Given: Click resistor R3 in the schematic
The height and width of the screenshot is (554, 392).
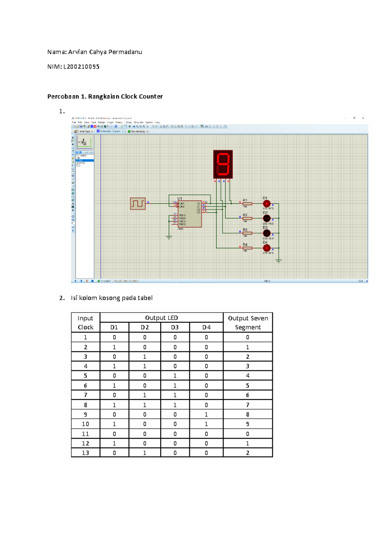Looking at the screenshot, I should [x=247, y=233].
